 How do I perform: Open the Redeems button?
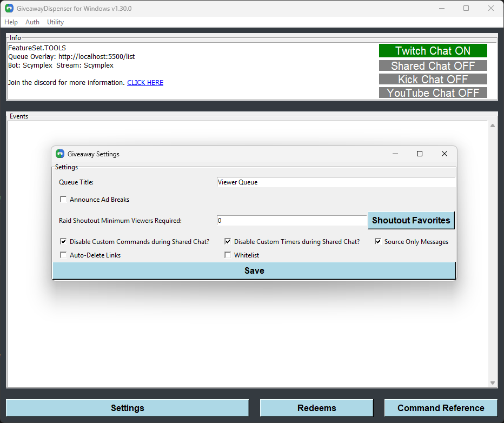316,408
